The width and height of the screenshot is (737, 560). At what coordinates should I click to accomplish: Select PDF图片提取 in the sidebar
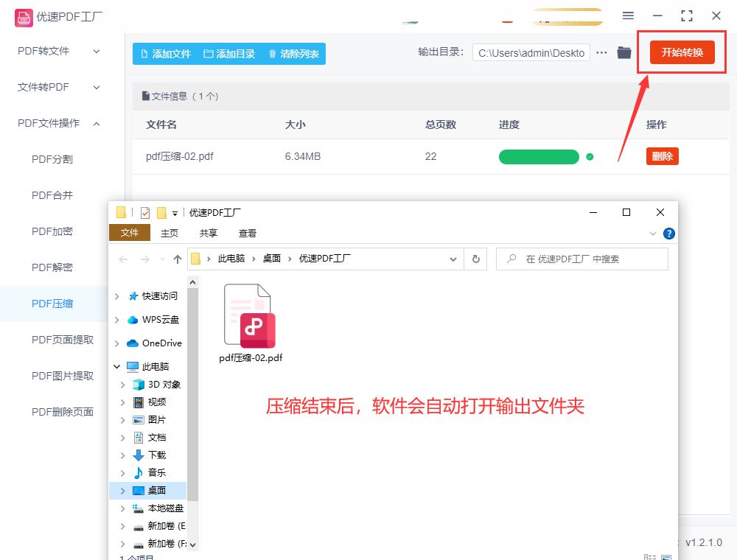tap(63, 376)
